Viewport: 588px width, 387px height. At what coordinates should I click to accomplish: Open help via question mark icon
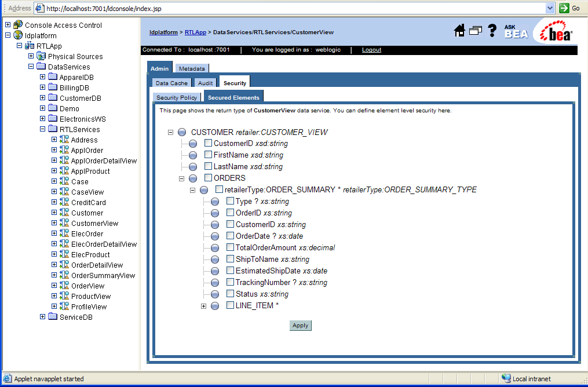coord(492,30)
